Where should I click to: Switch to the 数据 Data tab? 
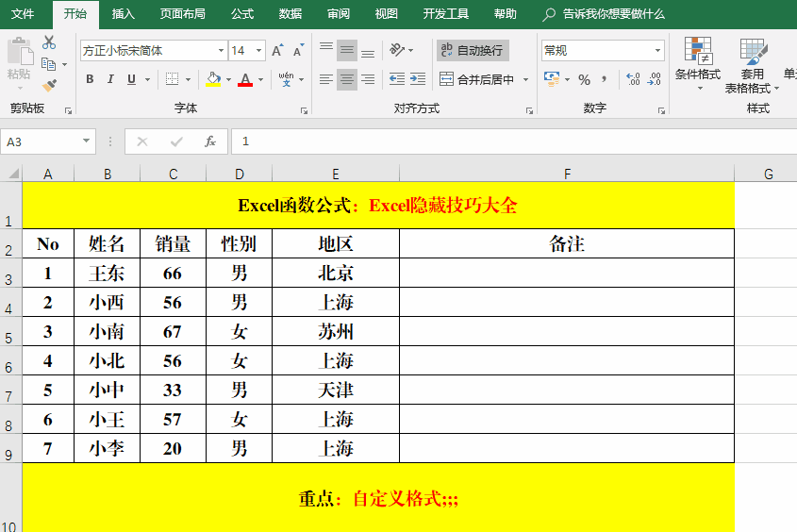click(x=291, y=14)
